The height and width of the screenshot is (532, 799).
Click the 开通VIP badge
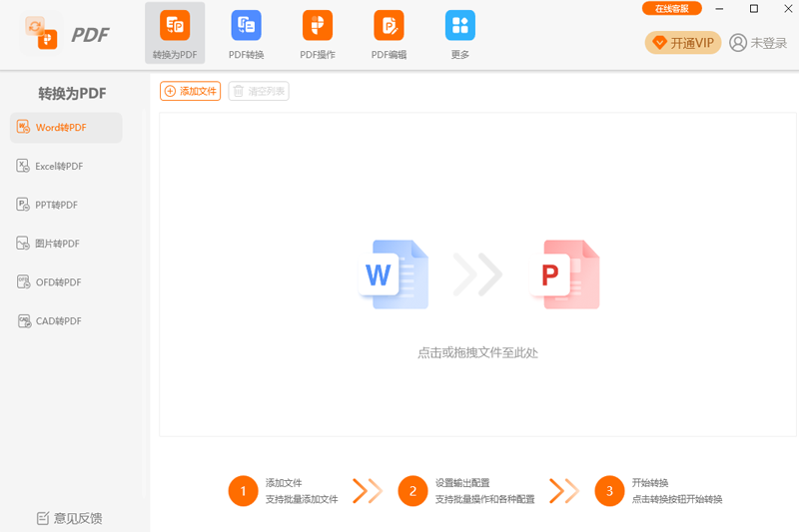(683, 43)
